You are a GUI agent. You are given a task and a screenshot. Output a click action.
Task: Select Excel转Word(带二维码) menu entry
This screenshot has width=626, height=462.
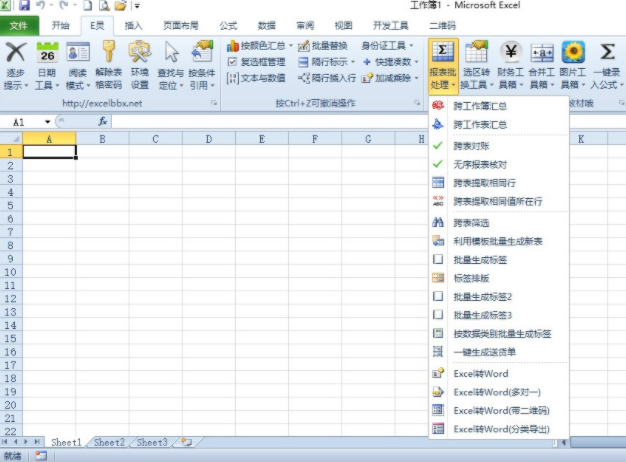coord(500,410)
